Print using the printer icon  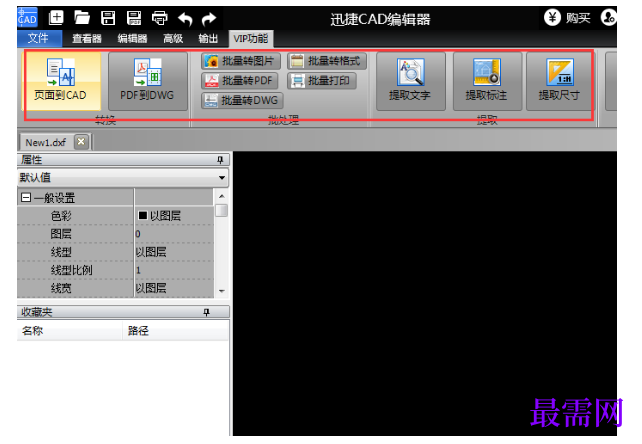pos(160,18)
